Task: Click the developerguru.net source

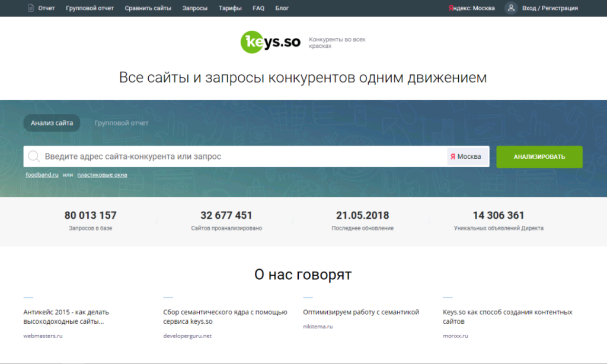Action: (x=187, y=336)
